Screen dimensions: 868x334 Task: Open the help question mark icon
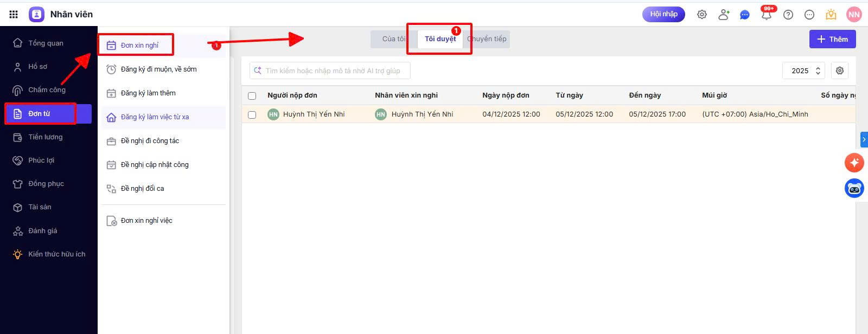788,15
